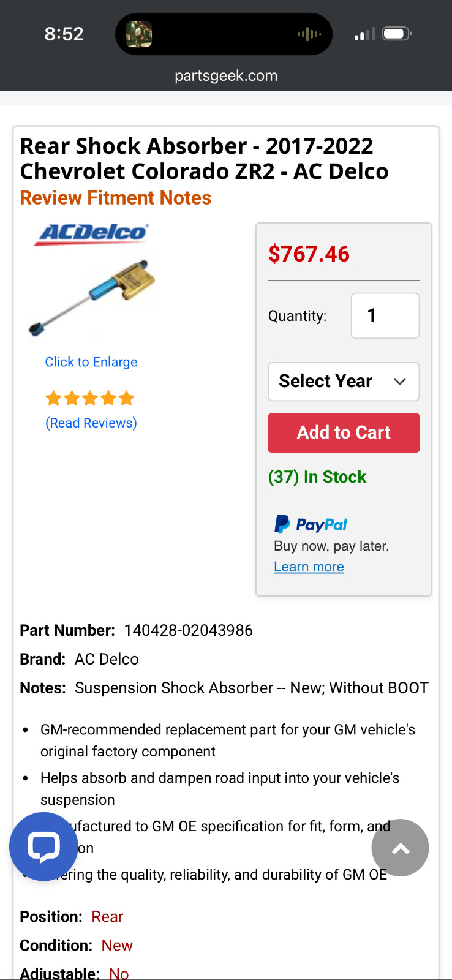Viewport: 452px width, 980px height.
Task: Focus the Quantity input field
Action: click(x=385, y=315)
